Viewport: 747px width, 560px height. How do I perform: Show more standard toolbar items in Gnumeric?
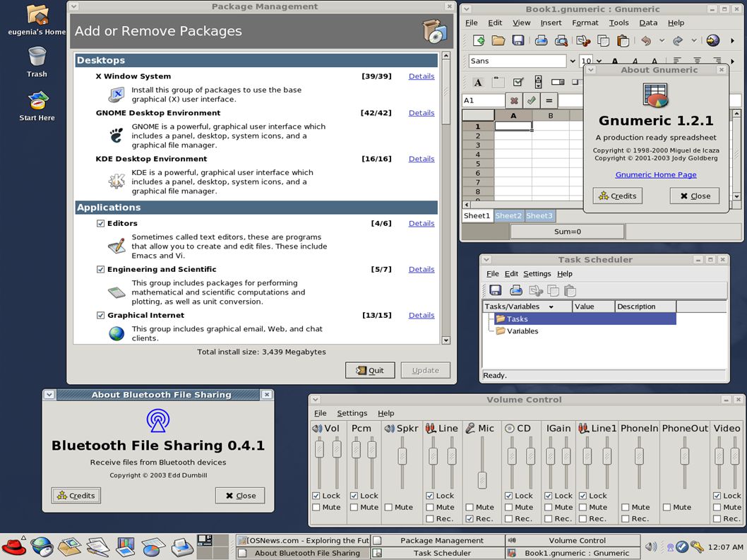733,40
